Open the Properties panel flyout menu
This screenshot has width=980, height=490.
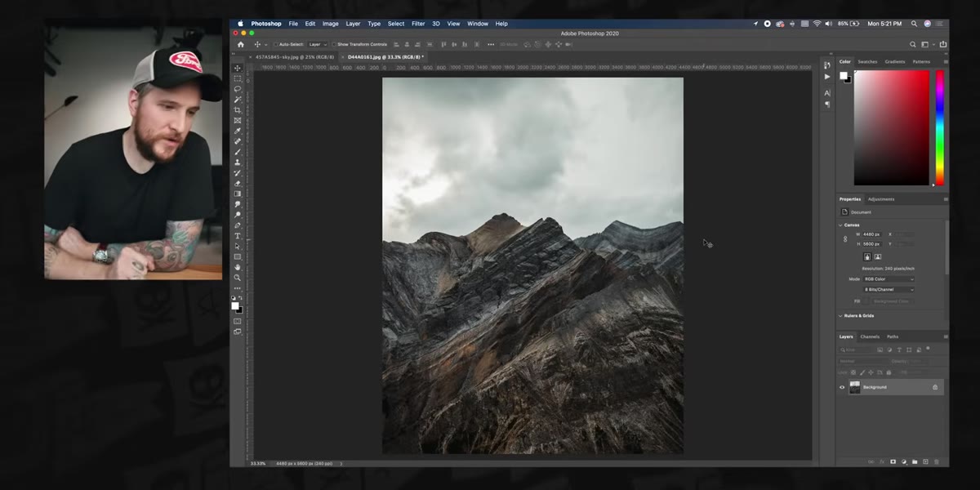click(x=946, y=199)
